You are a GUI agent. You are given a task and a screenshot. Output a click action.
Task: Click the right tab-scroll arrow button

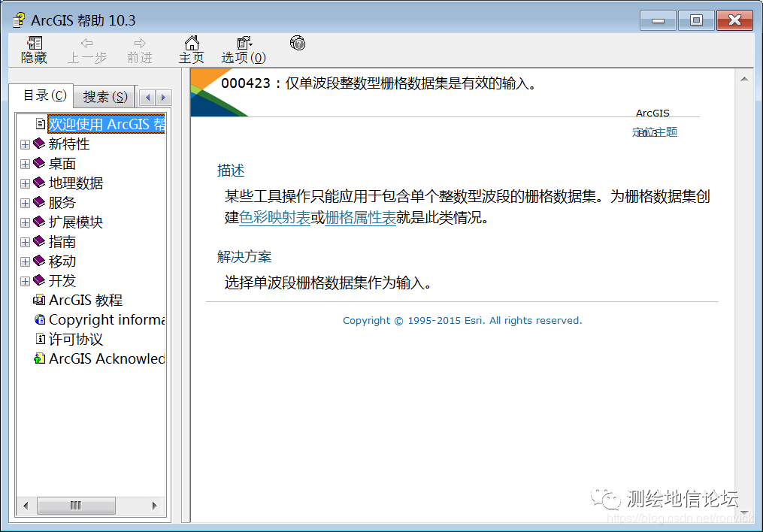[x=162, y=96]
